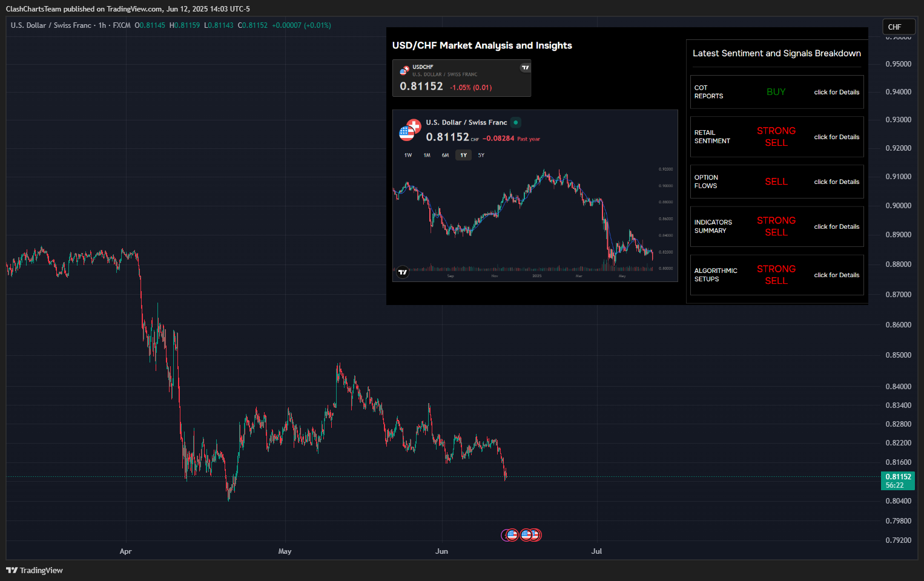Click the high value H0.81159
The image size is (924, 581).
pos(185,25)
